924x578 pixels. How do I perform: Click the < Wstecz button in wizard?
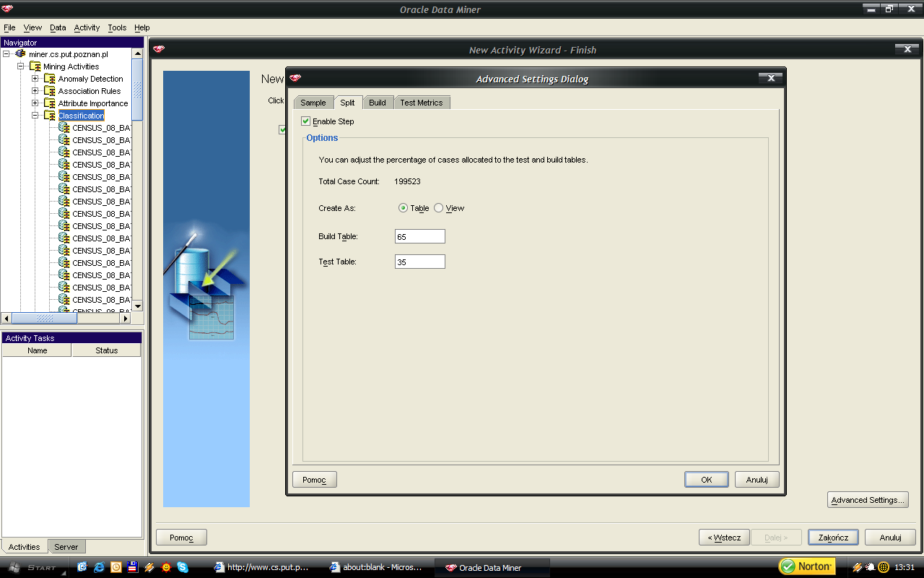(724, 538)
